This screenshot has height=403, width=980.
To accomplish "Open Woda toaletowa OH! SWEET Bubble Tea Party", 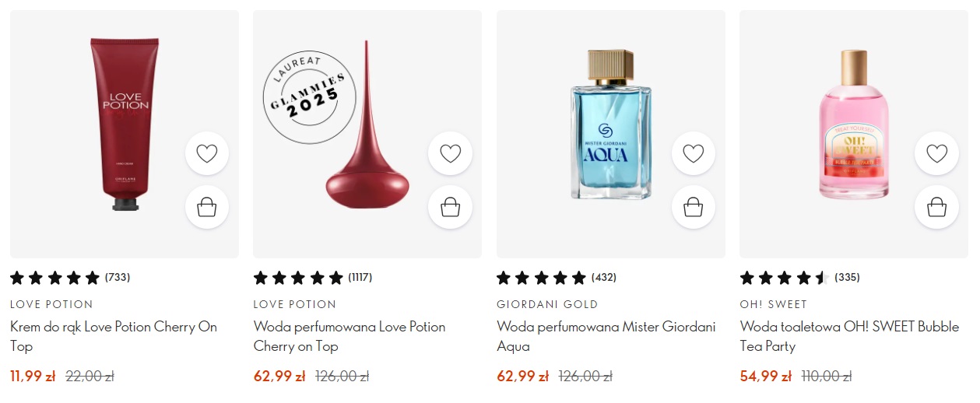I will (849, 336).
